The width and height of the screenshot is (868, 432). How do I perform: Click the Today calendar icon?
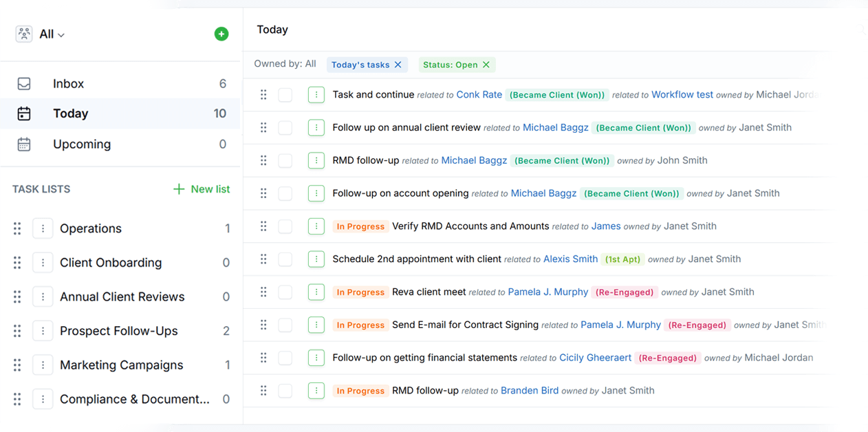pos(24,114)
